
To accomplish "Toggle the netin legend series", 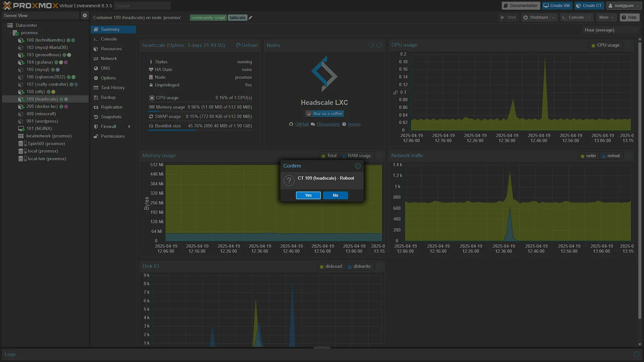I will click(588, 156).
